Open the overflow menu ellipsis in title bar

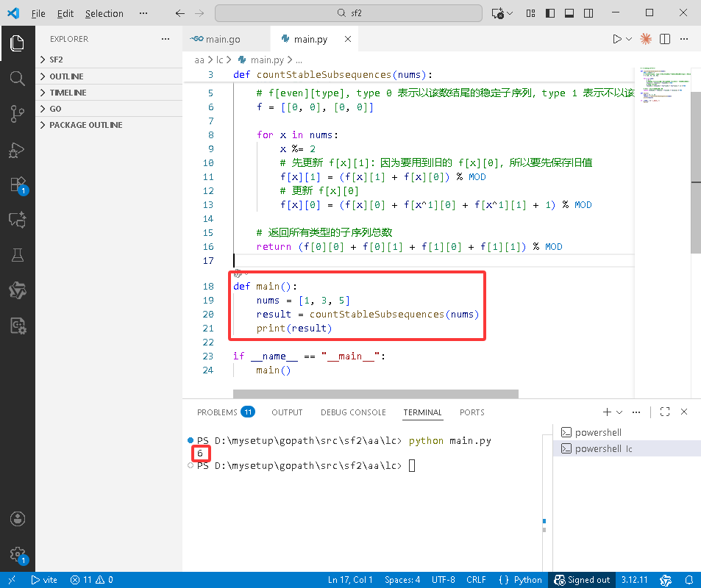click(143, 13)
